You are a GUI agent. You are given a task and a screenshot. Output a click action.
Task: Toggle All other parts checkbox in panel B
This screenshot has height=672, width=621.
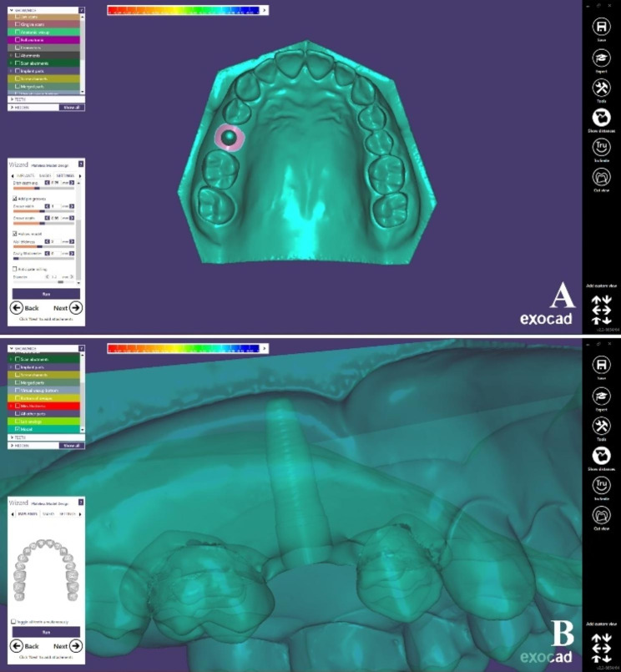18,413
